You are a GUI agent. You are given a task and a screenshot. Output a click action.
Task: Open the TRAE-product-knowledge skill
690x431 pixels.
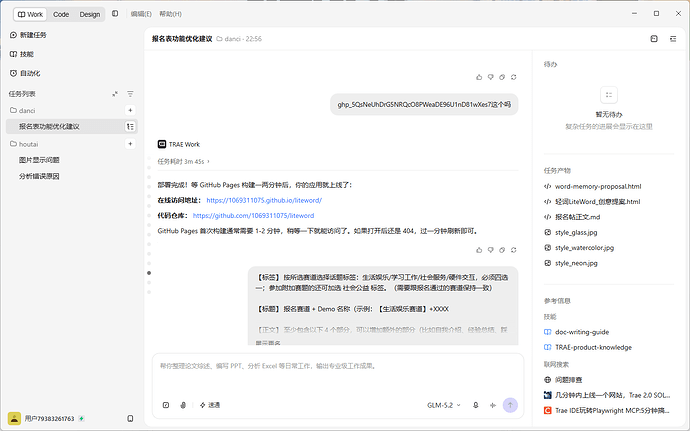click(588, 347)
